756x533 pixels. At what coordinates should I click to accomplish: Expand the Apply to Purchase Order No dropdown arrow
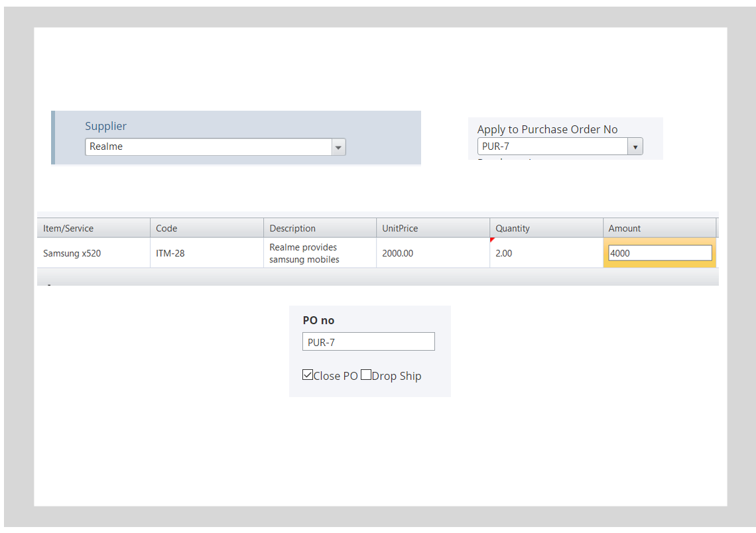[x=635, y=147]
